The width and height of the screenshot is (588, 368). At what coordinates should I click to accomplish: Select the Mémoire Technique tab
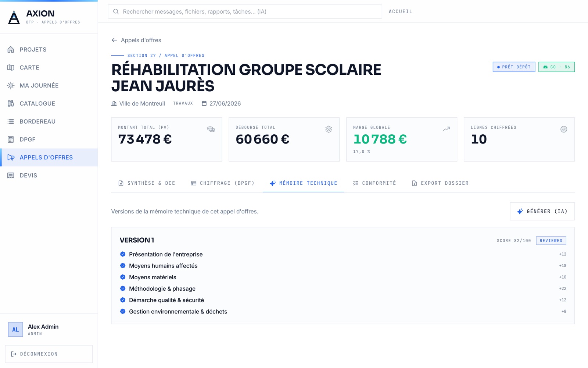coord(304,183)
